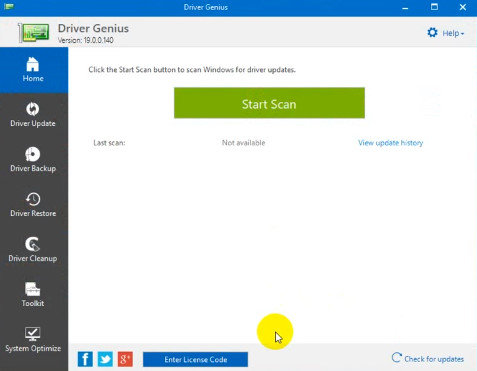477x371 pixels.
Task: Click the settings gear icon
Action: [x=432, y=33]
